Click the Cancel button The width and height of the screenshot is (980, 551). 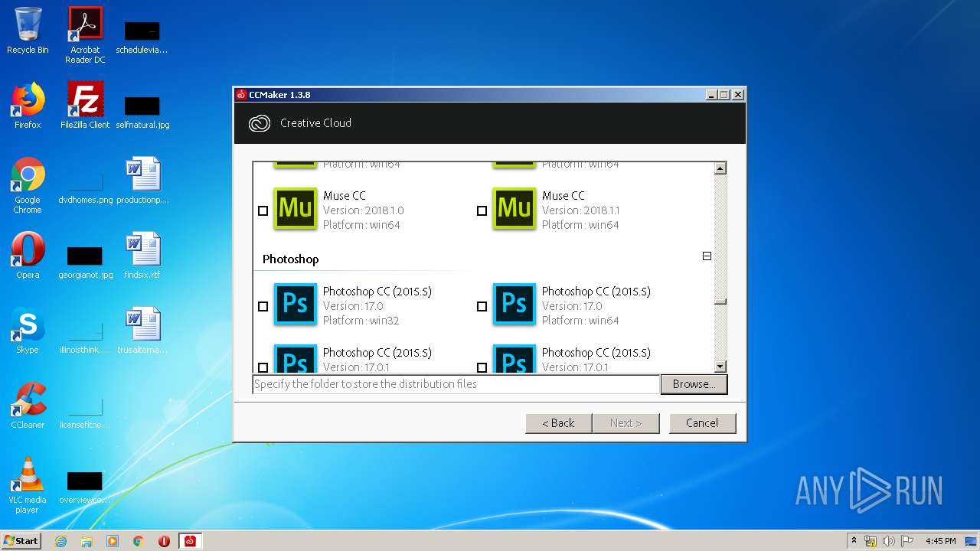[702, 423]
